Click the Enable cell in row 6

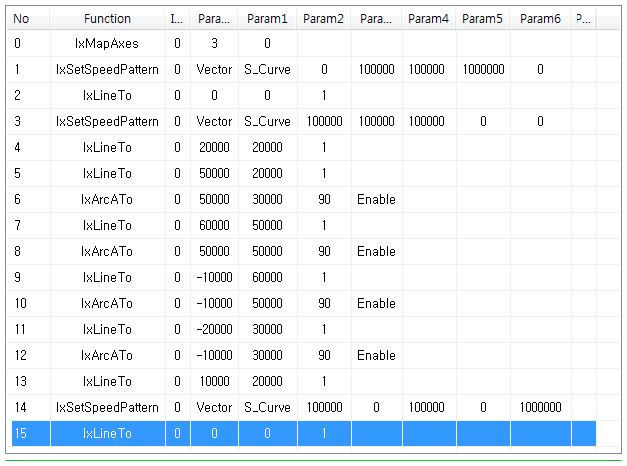[376, 200]
